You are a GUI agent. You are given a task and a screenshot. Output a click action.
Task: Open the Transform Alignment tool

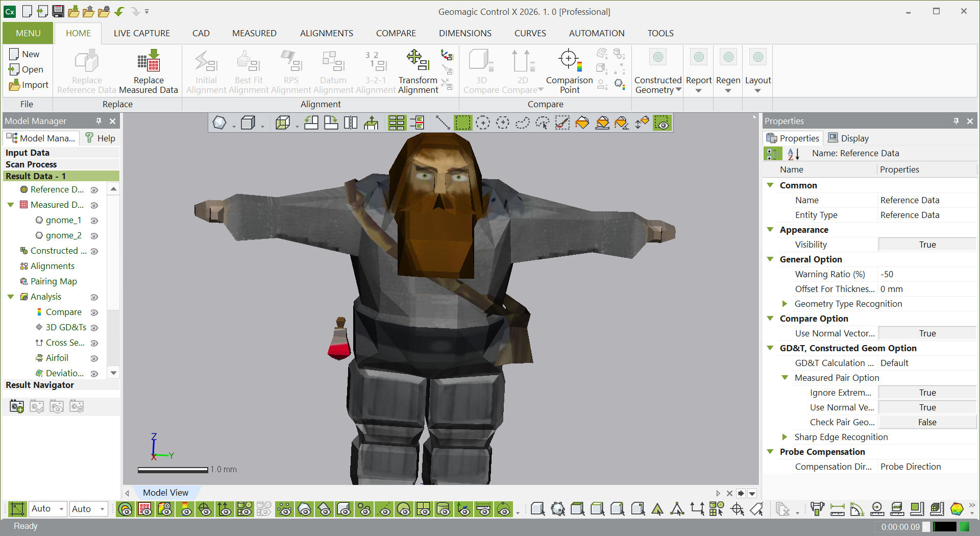pos(418,72)
